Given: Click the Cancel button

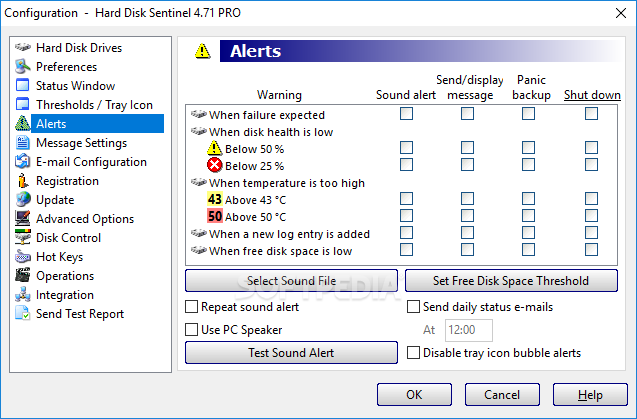Looking at the screenshot, I should (x=502, y=394).
